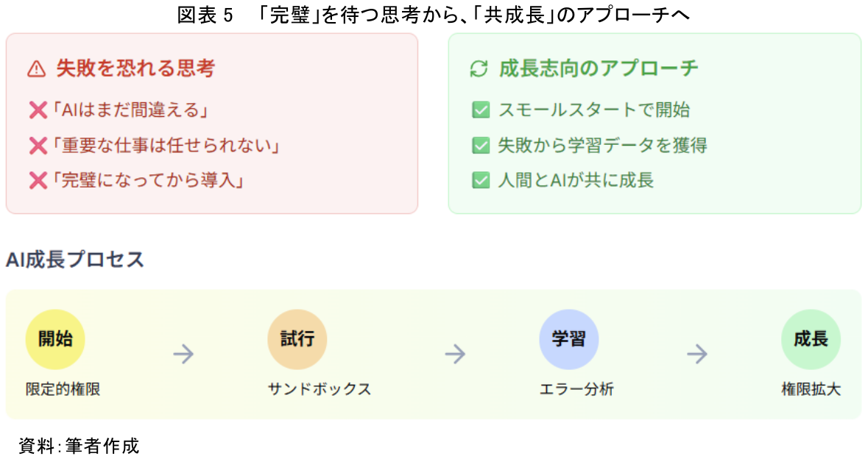Toggle the スモールスタートで開始 checkbox
Image resolution: width=868 pixels, height=459 pixels.
point(481,110)
